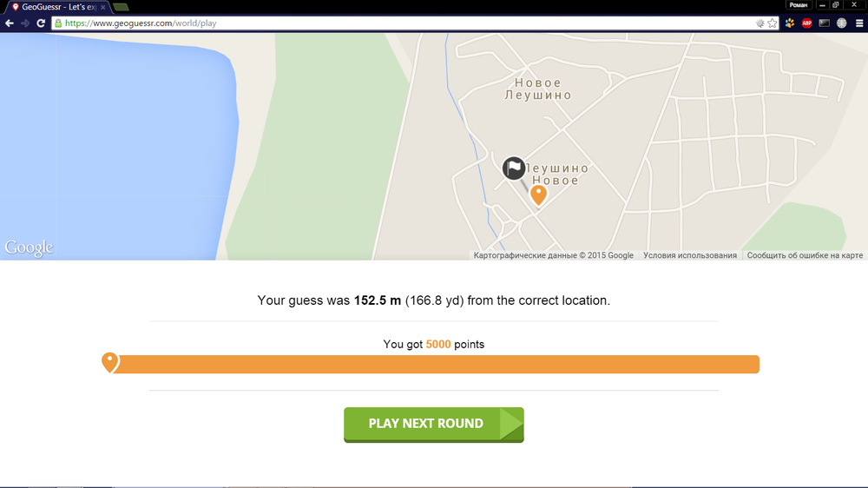Image resolution: width=868 pixels, height=488 pixels.
Task: Close the GeoGuessr tab
Action: point(103,7)
